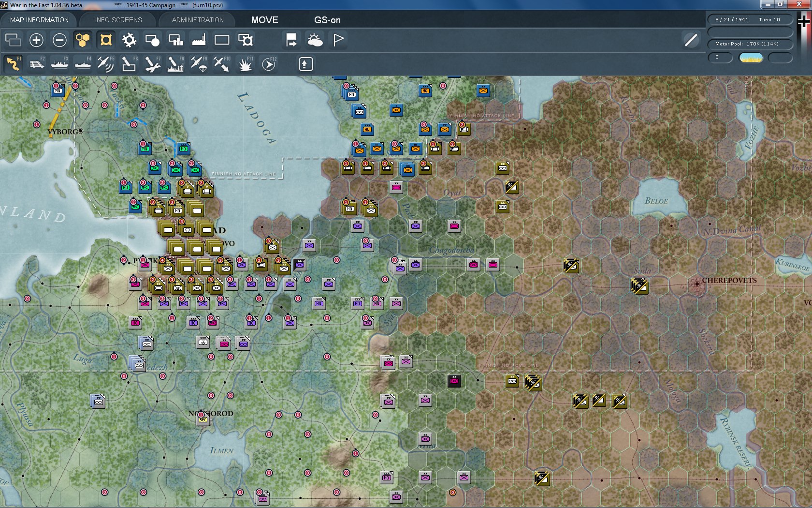Viewport: 812px width, 508px height.
Task: Toggle the highlighted yellow four-pointed hex overlay
Action: coord(106,40)
